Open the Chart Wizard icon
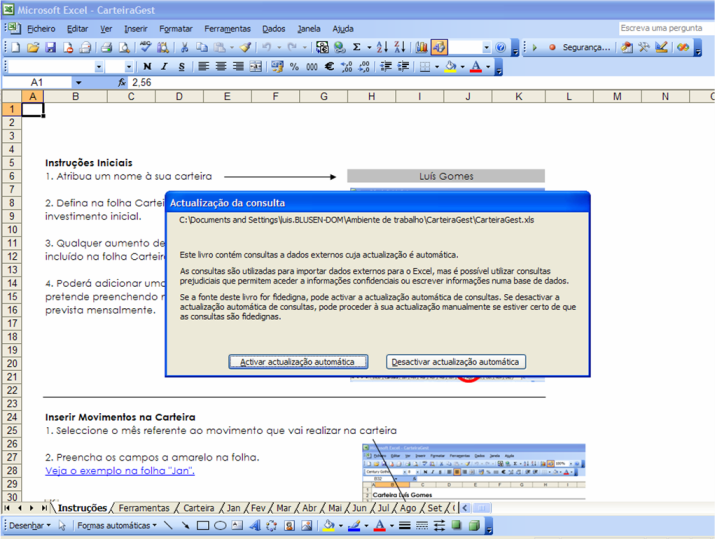This screenshot has width=715, height=539. [x=422, y=47]
